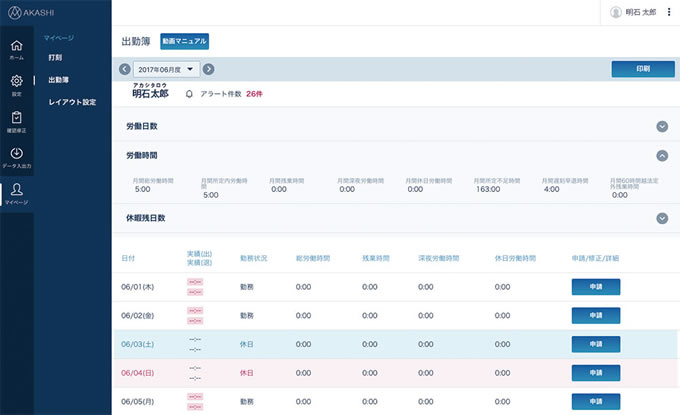Select 打刻 in the My Page menu
This screenshot has width=680, height=415.
coord(55,58)
